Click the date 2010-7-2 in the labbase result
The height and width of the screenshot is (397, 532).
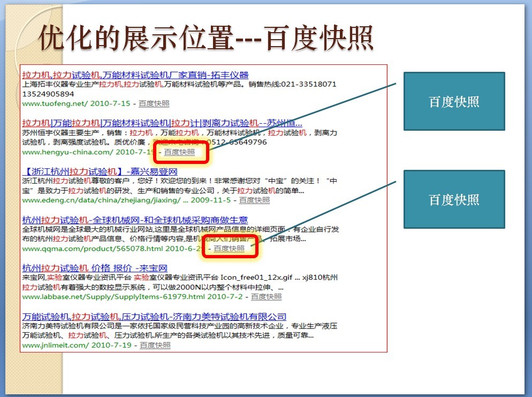[225, 297]
